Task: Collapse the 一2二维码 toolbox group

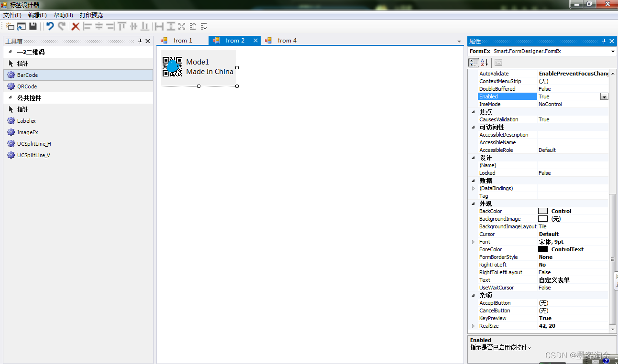Action: click(x=10, y=52)
